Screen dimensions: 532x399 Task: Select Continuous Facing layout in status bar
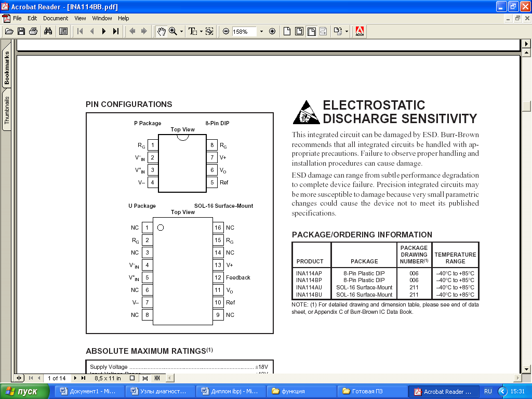coord(157,378)
